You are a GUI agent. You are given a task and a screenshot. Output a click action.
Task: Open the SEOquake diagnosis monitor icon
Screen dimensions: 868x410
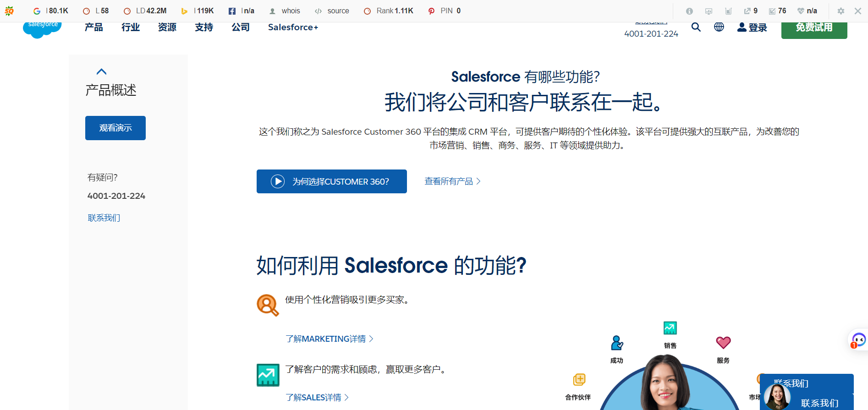[x=709, y=11]
